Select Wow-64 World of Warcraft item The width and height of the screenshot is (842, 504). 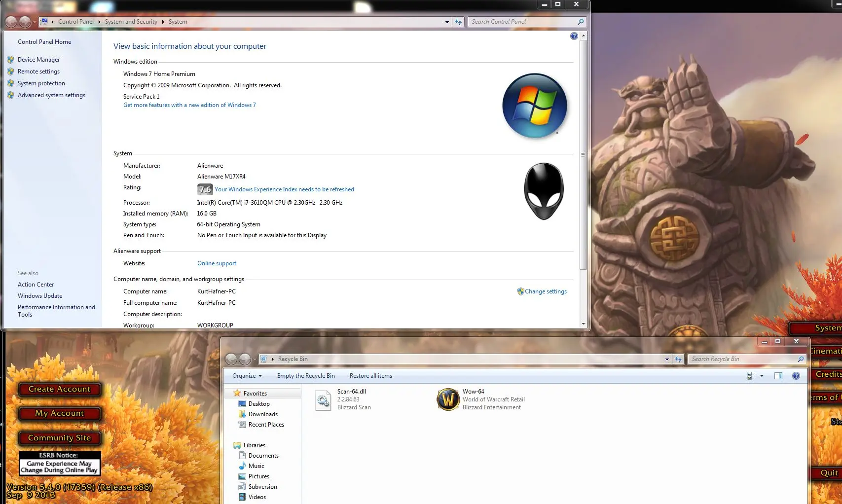click(x=480, y=399)
